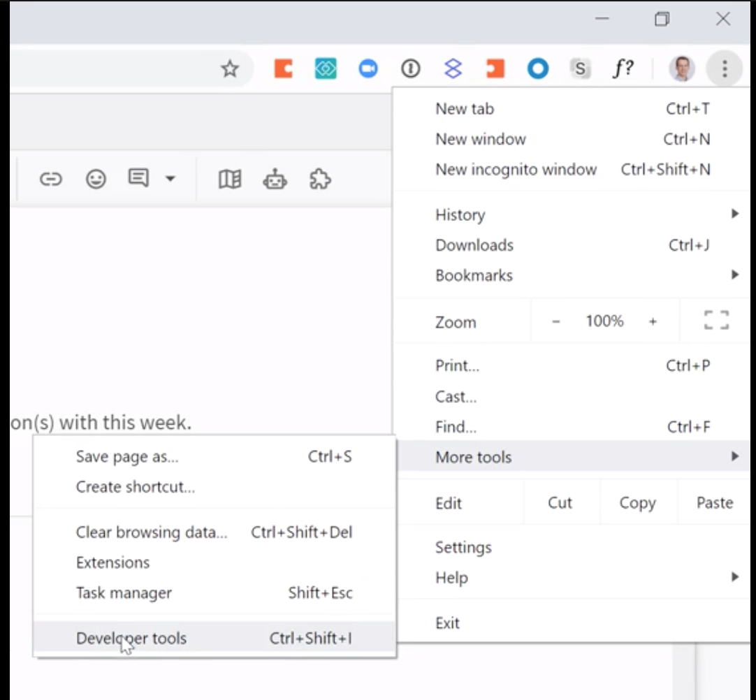The height and width of the screenshot is (700, 756).
Task: Open the robot assistant icon
Action: [x=275, y=179]
